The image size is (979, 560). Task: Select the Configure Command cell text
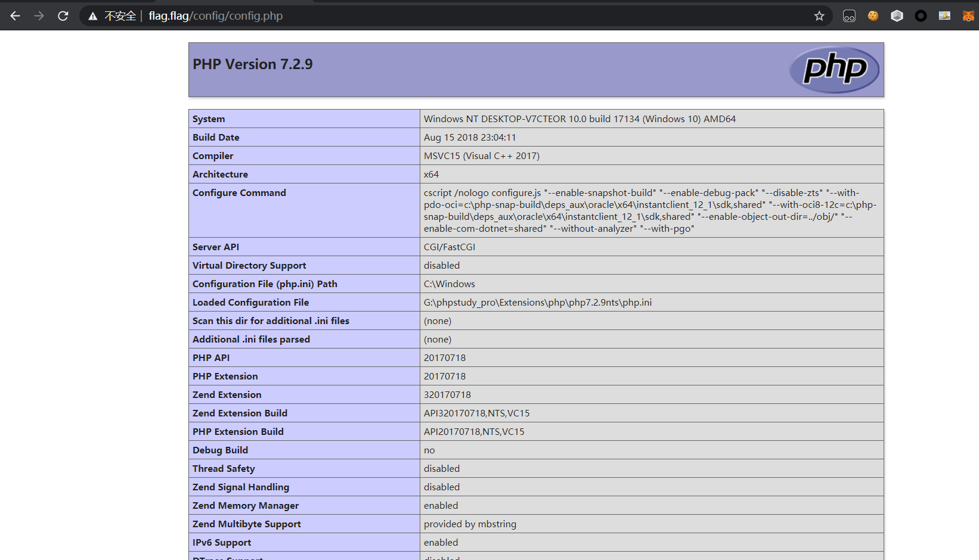[649, 210]
